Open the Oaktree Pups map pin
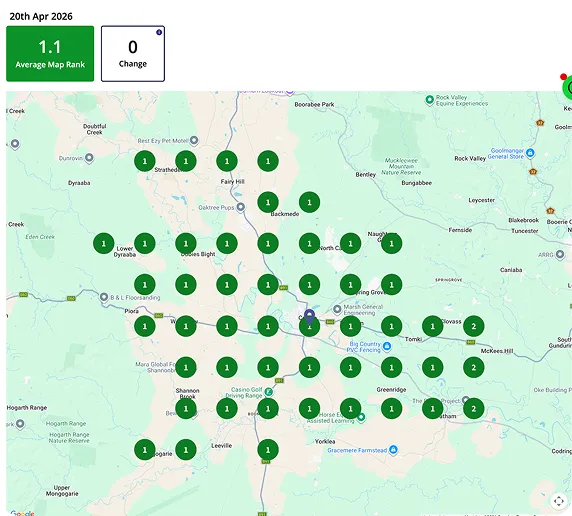 tap(240, 207)
